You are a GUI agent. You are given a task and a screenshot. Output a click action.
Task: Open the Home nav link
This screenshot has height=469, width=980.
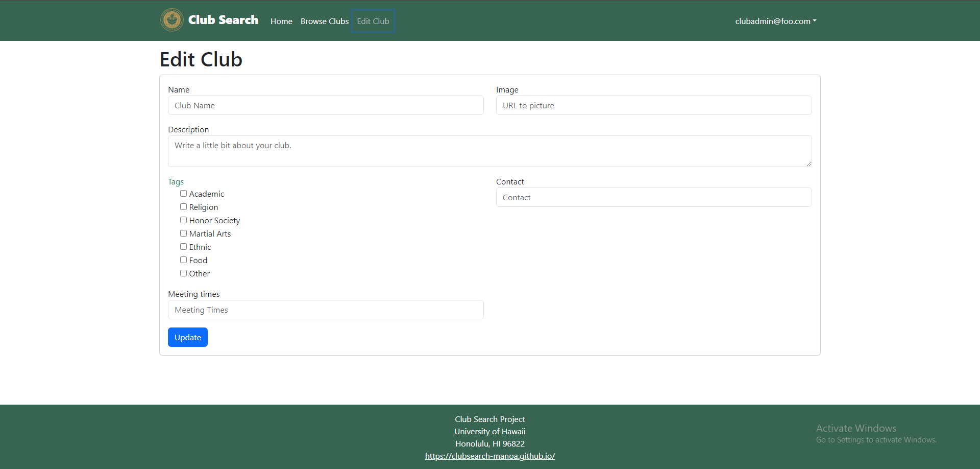pos(281,21)
